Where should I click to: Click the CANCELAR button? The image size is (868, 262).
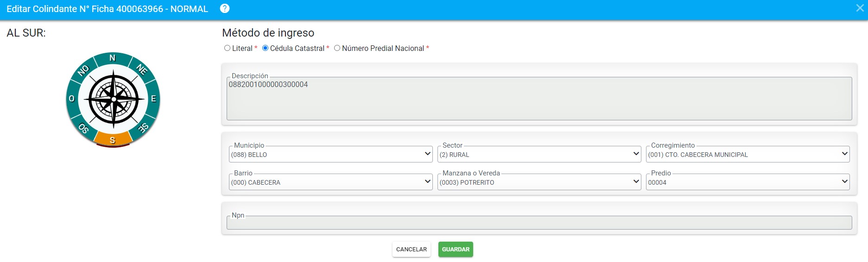pyautogui.click(x=412, y=249)
